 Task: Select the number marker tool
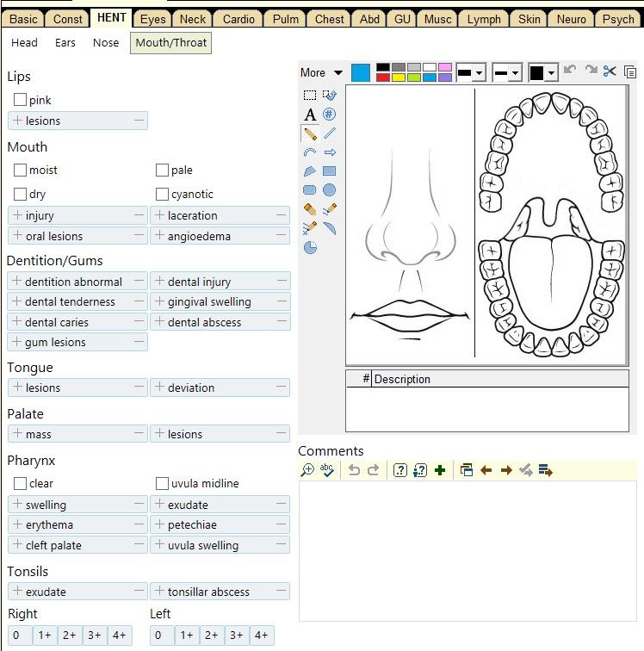(x=330, y=115)
